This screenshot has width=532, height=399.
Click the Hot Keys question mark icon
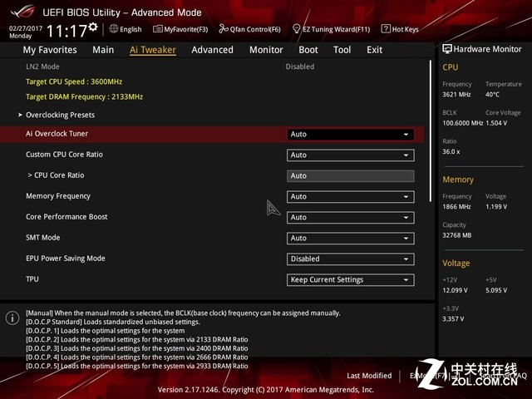pyautogui.click(x=386, y=29)
